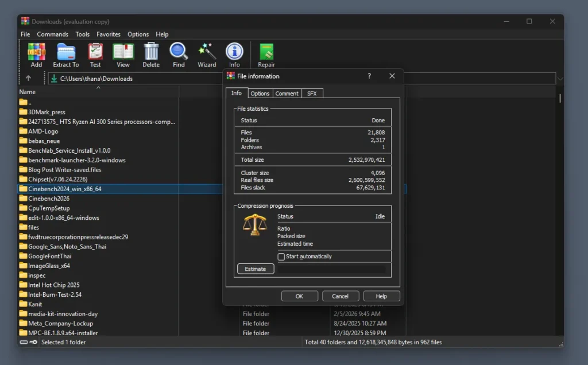Click the disk icon in status bar

(x=24, y=342)
